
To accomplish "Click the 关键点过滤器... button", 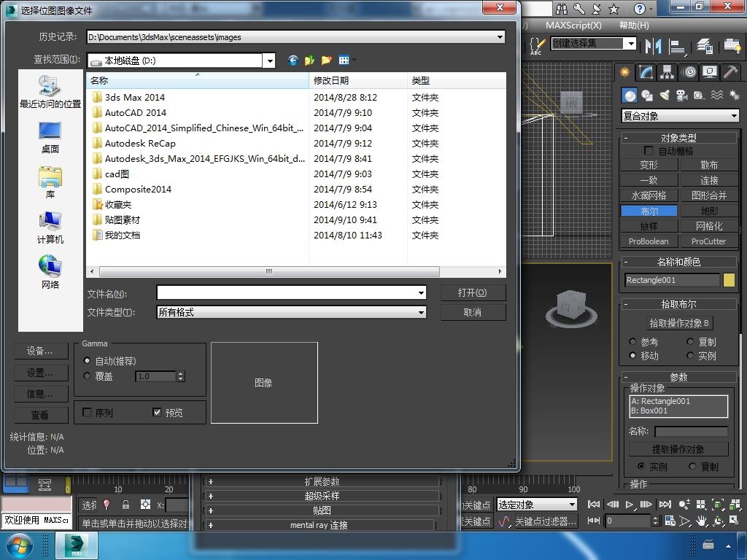I will click(x=546, y=521).
